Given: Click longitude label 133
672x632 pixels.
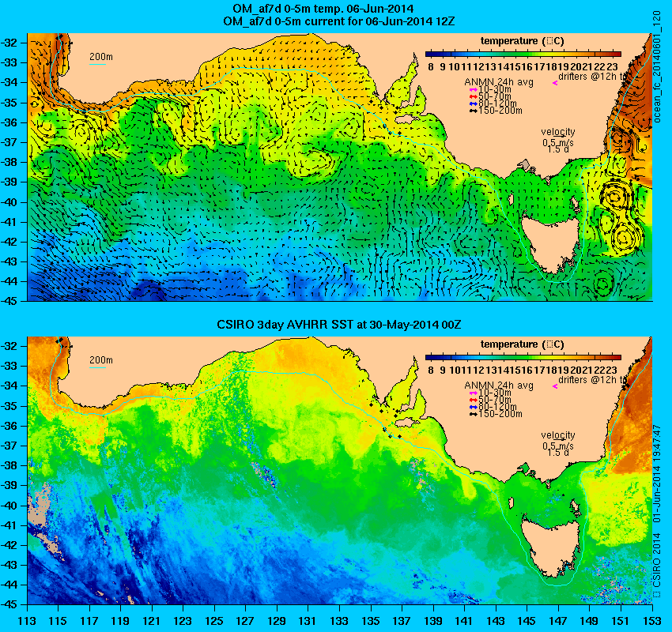Looking at the screenshot, I should [x=339, y=620].
